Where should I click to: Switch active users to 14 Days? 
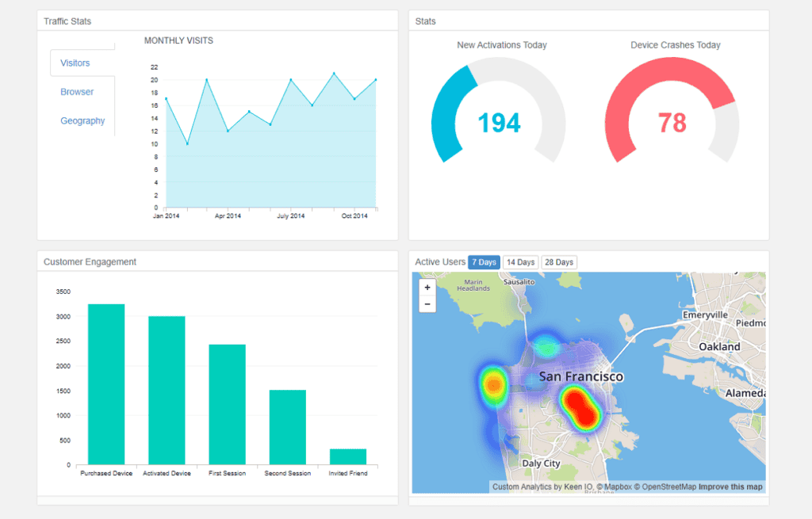[x=520, y=262]
